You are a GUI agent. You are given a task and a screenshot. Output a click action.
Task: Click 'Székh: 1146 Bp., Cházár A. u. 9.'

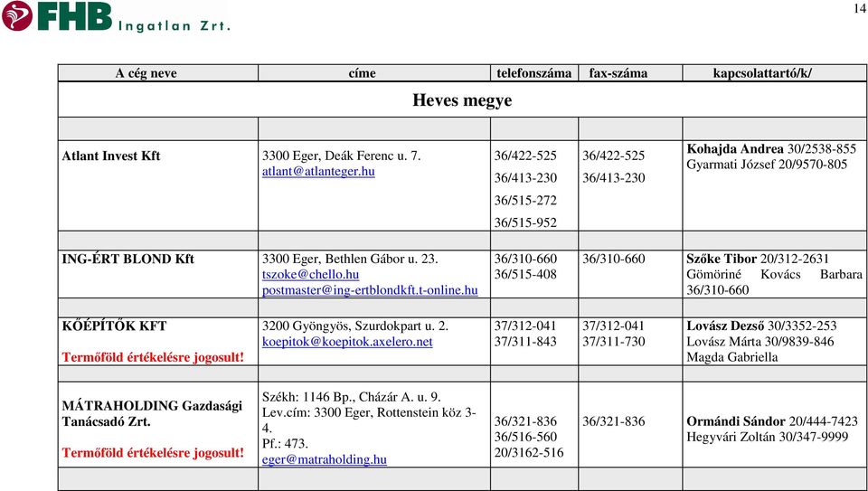pyautogui.click(x=352, y=397)
